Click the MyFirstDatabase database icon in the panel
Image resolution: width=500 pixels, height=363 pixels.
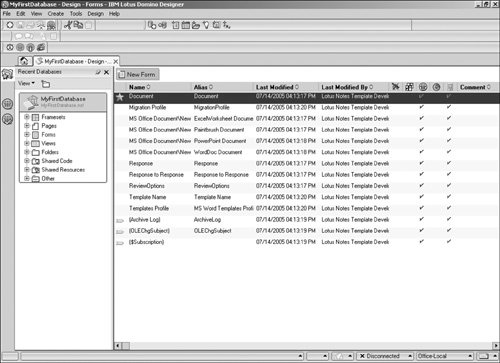click(32, 102)
